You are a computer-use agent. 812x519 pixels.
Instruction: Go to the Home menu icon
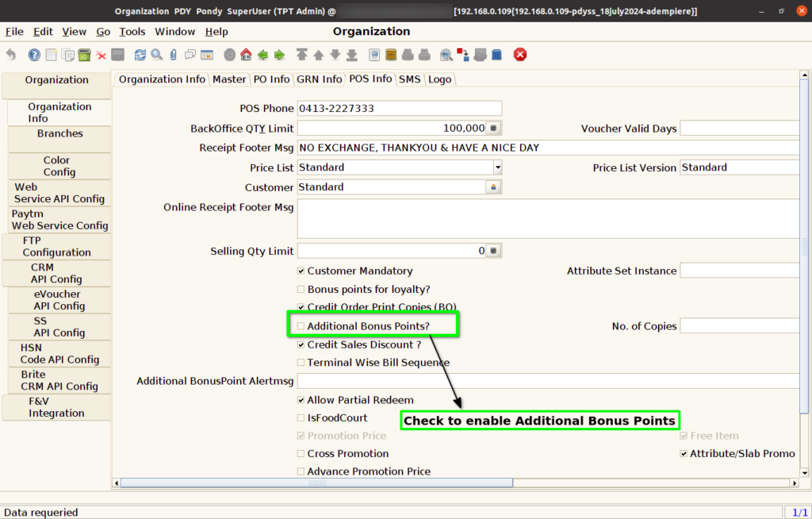point(246,55)
